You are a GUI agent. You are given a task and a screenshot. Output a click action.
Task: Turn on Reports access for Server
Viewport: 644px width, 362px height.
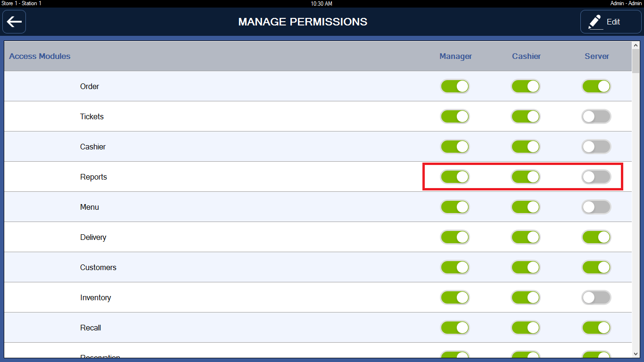(x=596, y=177)
